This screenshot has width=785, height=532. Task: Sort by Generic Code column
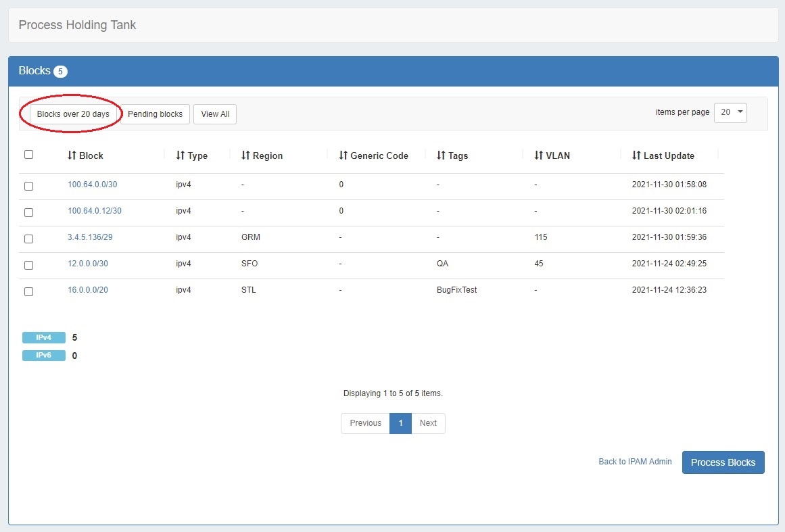click(x=374, y=155)
